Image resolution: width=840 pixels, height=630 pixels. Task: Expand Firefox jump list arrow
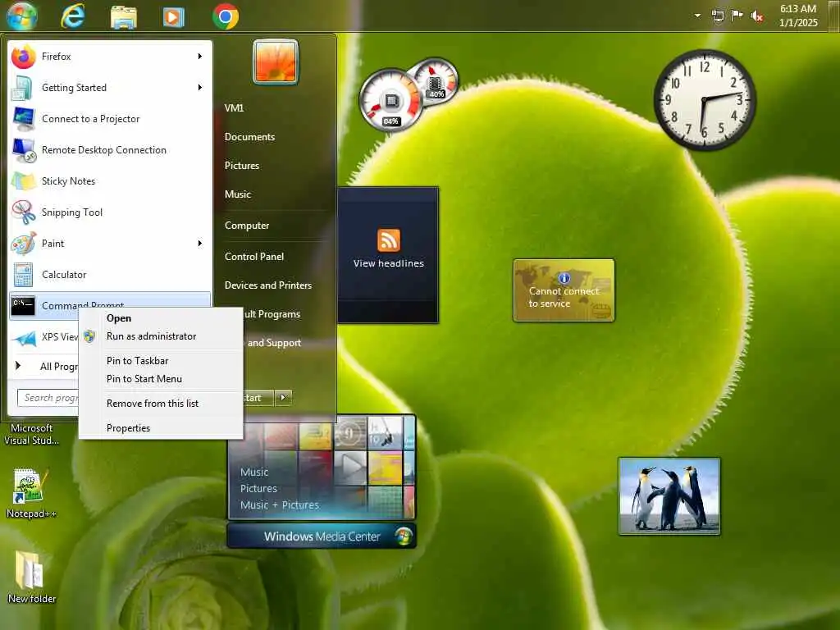pos(200,57)
